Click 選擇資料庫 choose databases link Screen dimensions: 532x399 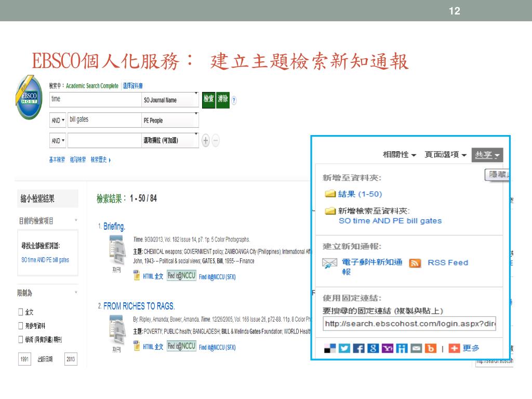click(132, 86)
